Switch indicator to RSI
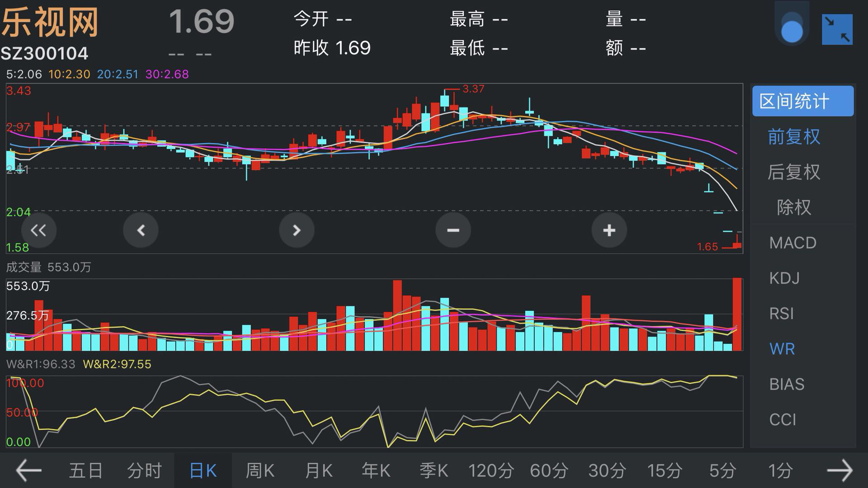This screenshot has width=868, height=488. 782,313
